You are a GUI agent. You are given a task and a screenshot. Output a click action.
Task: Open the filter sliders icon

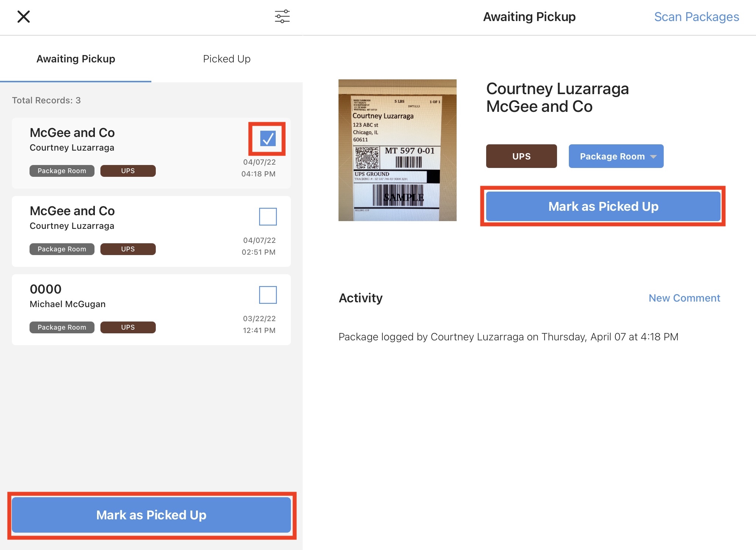point(282,17)
